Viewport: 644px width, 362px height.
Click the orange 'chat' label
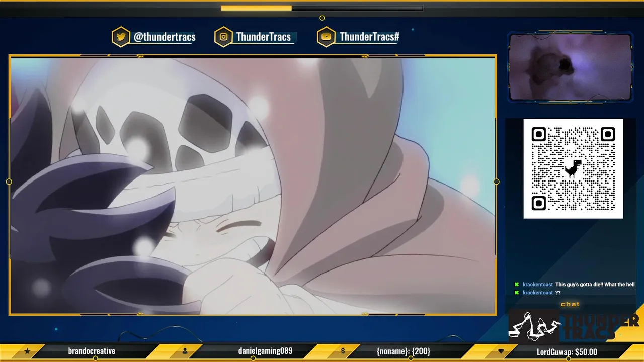pyautogui.click(x=570, y=304)
